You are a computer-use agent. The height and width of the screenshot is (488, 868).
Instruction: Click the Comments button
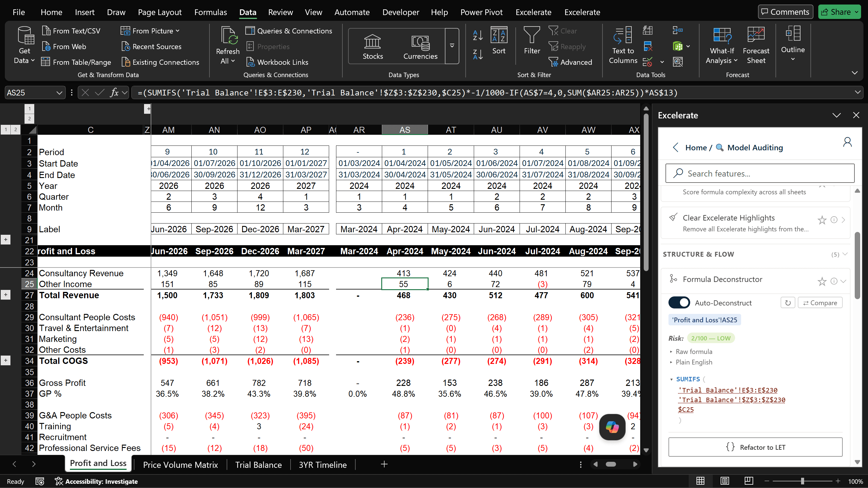[785, 12]
